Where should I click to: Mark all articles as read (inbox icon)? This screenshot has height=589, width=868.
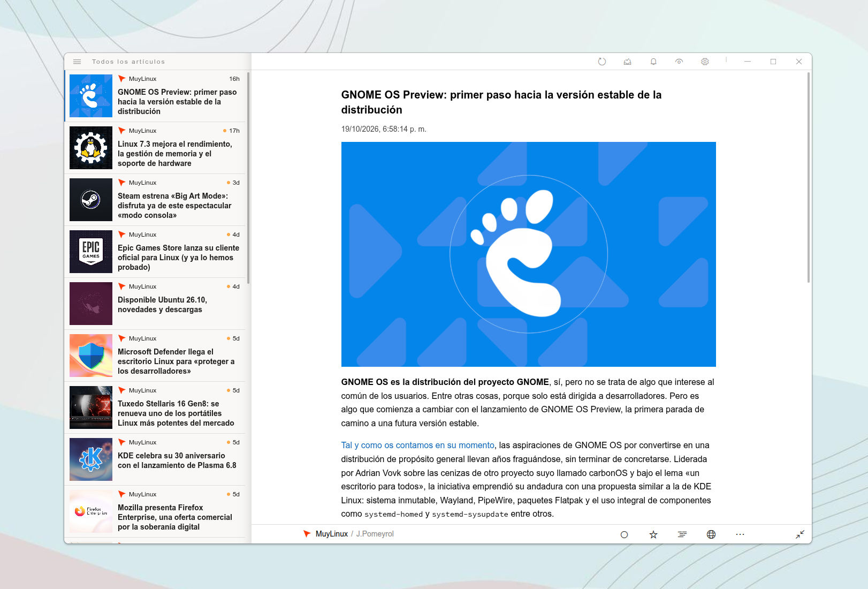628,62
